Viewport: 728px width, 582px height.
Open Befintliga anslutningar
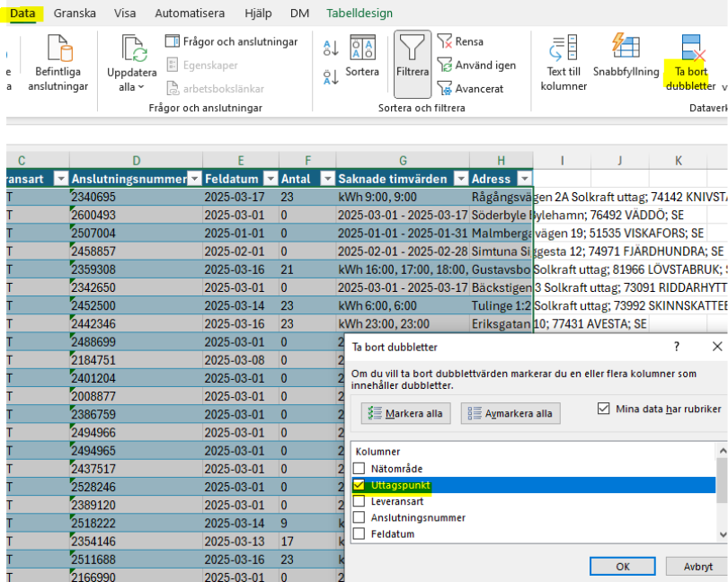point(58,49)
